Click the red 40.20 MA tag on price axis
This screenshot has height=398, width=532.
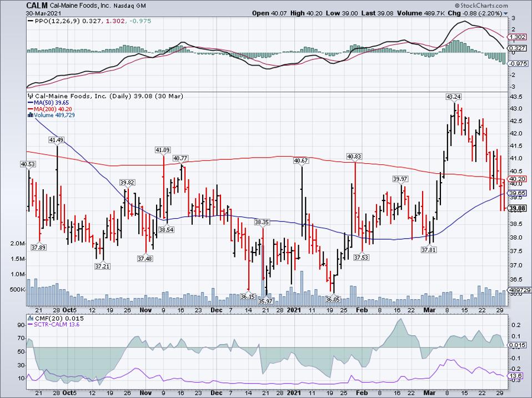click(518, 179)
